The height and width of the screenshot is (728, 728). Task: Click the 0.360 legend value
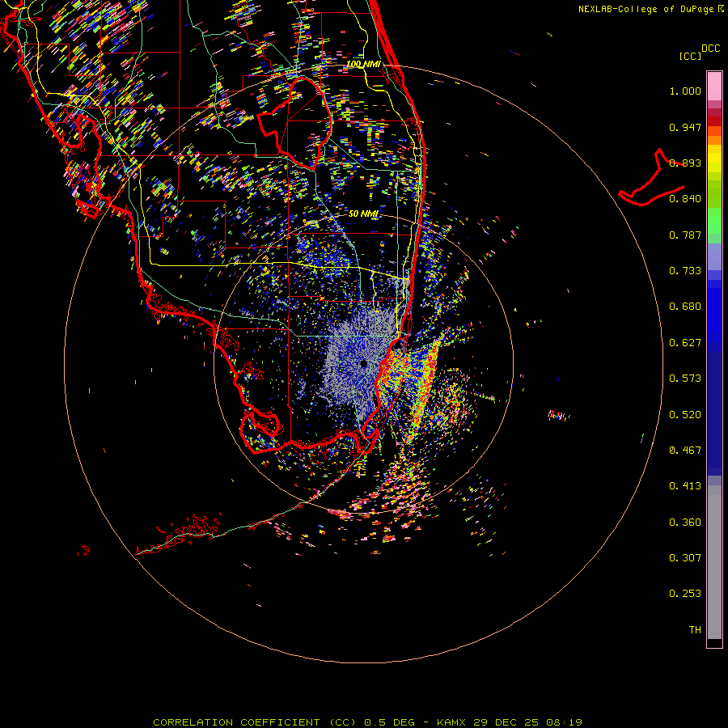click(x=685, y=523)
